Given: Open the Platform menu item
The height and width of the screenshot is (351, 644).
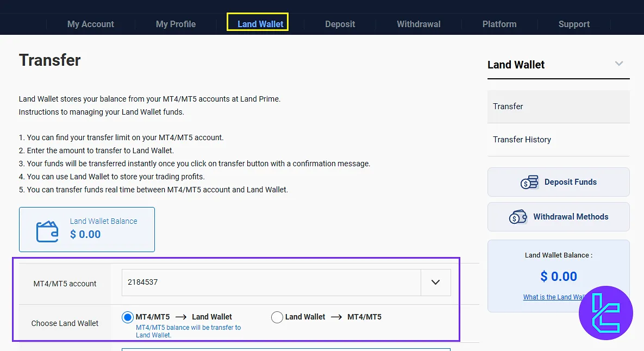Looking at the screenshot, I should [x=499, y=24].
